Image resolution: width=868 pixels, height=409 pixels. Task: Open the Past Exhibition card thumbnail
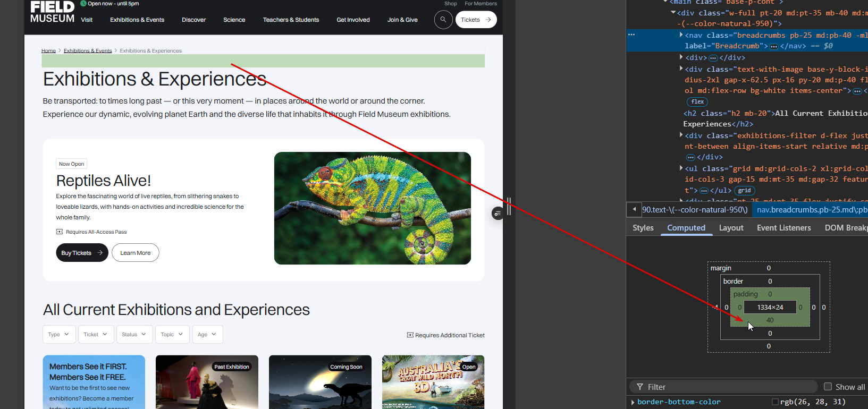207,382
